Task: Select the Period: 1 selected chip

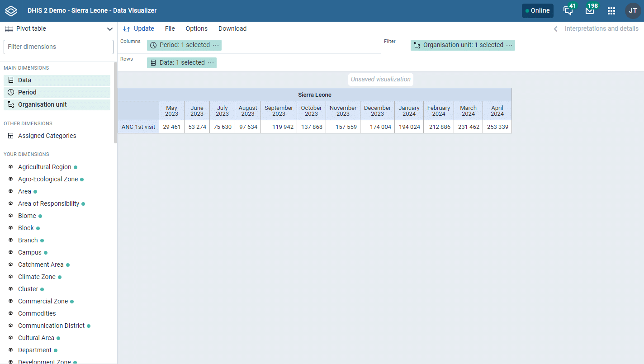Action: click(x=184, y=45)
